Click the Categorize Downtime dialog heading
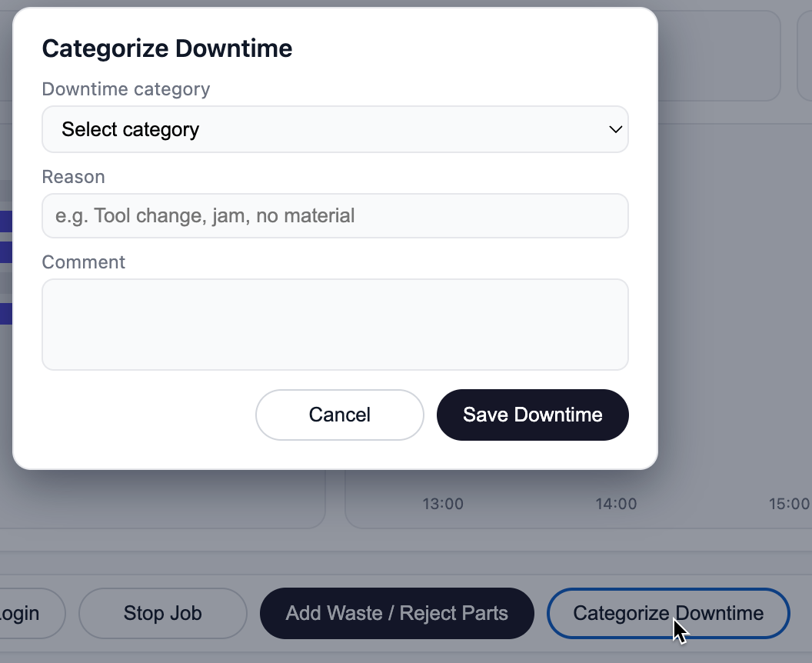The image size is (812, 663). [167, 48]
